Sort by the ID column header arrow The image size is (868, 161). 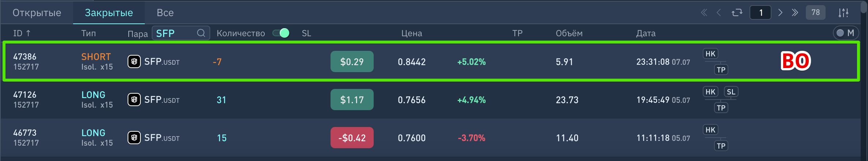[x=28, y=33]
